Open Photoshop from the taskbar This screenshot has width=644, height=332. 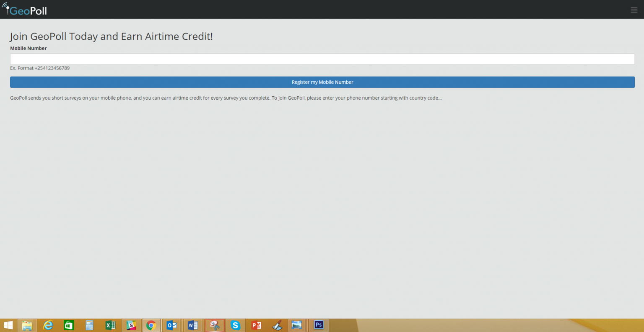(x=319, y=325)
